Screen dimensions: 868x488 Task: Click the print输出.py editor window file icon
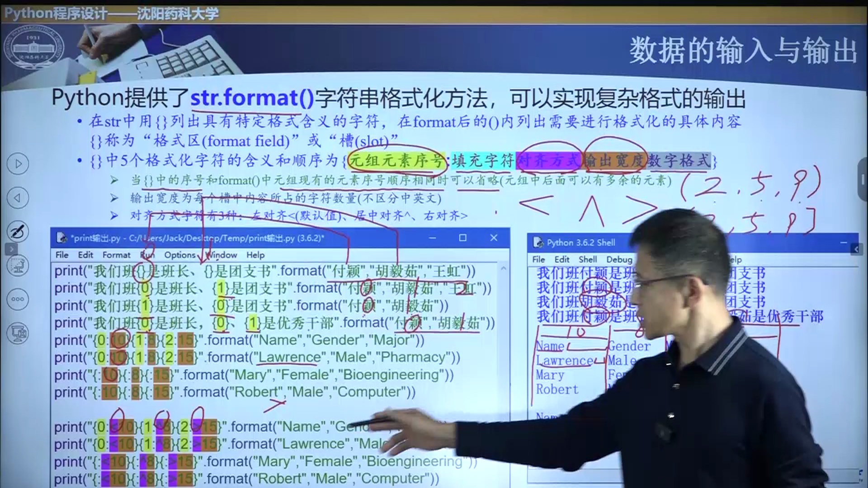61,238
